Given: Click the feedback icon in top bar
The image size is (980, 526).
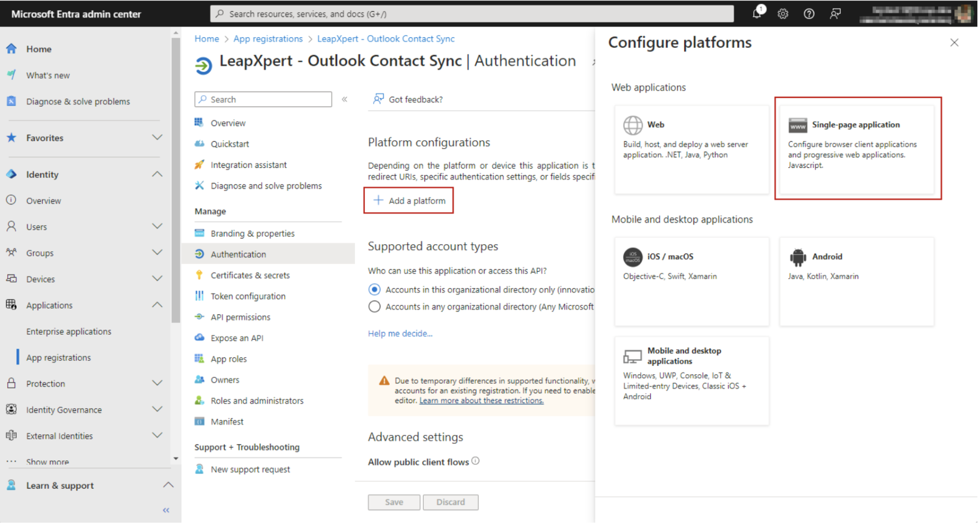Looking at the screenshot, I should [x=835, y=14].
